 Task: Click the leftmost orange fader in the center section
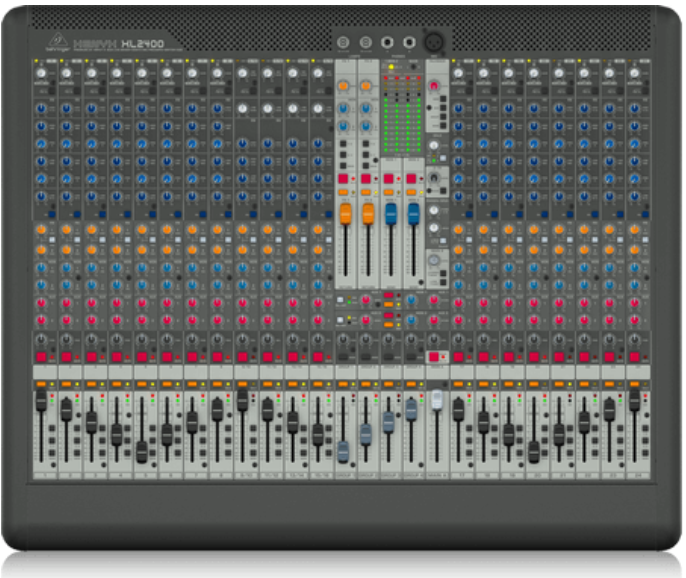point(345,213)
